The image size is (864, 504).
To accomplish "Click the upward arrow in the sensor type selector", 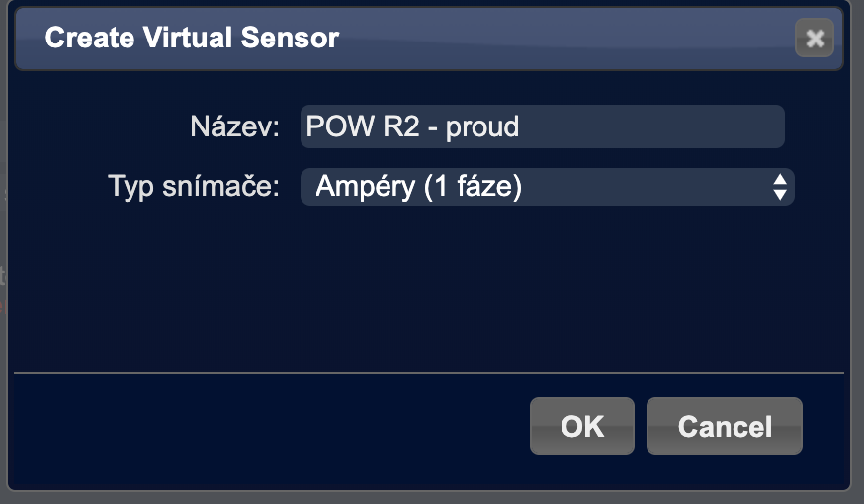I will pos(780,179).
